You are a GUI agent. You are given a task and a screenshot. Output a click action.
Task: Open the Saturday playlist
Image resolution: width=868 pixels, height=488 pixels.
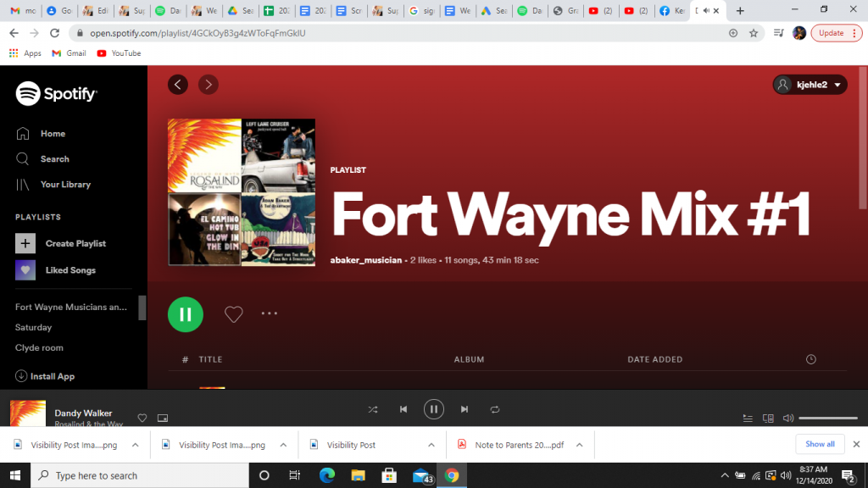pyautogui.click(x=33, y=328)
